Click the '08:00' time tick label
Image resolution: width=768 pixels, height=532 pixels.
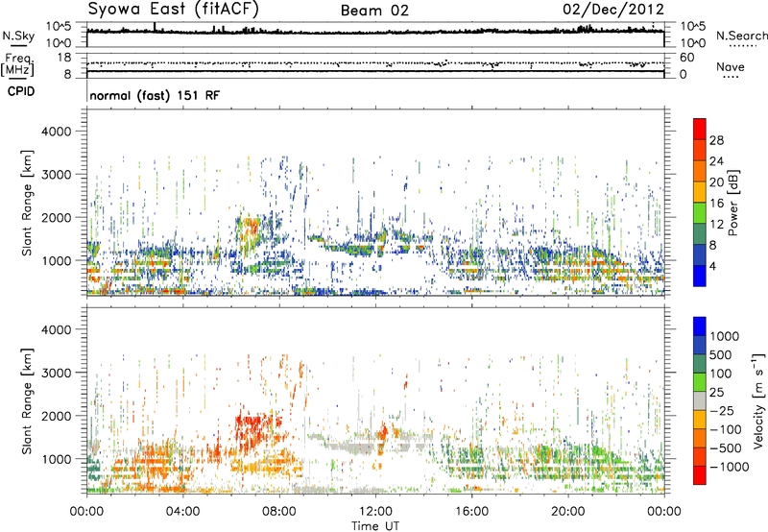(x=279, y=512)
